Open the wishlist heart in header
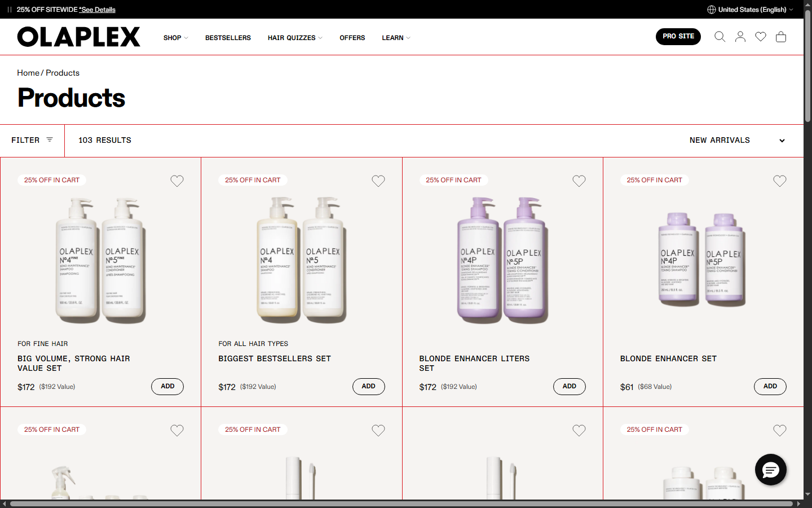The width and height of the screenshot is (812, 508). (761, 37)
